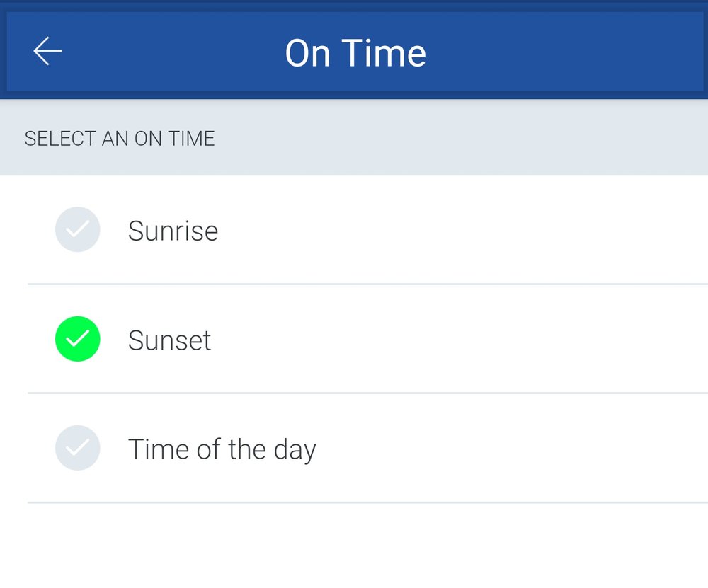Viewport: 708px width, 588px height.
Task: Tap the SELECT AN ON TIME header
Action: tap(120, 138)
